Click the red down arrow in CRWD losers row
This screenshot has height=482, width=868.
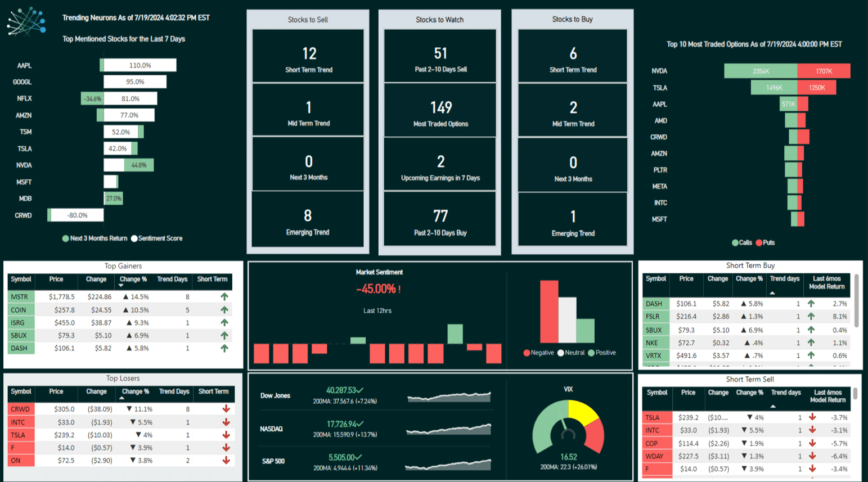pos(226,409)
